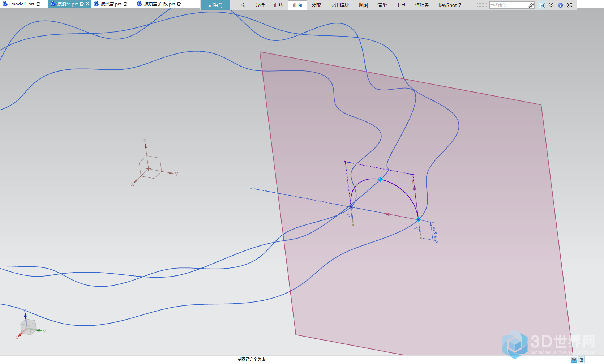Open the 应用模块 ribbon tab

point(340,5)
